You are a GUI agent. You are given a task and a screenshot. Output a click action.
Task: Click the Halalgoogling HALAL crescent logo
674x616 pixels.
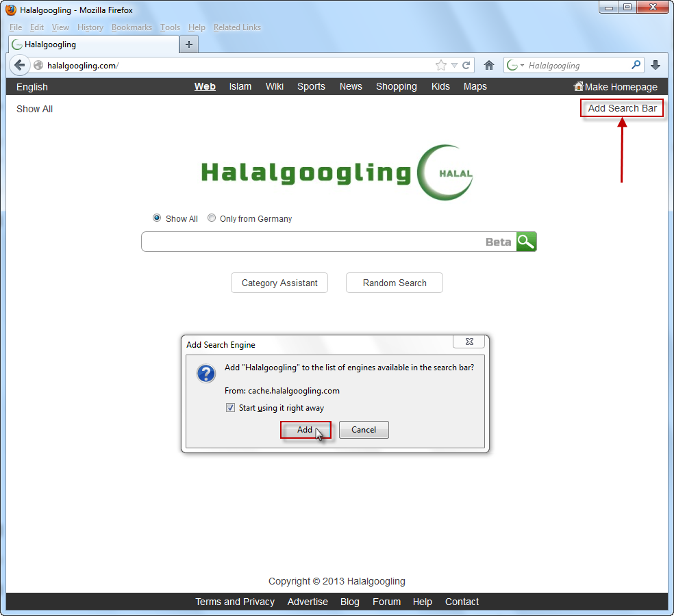coord(336,172)
